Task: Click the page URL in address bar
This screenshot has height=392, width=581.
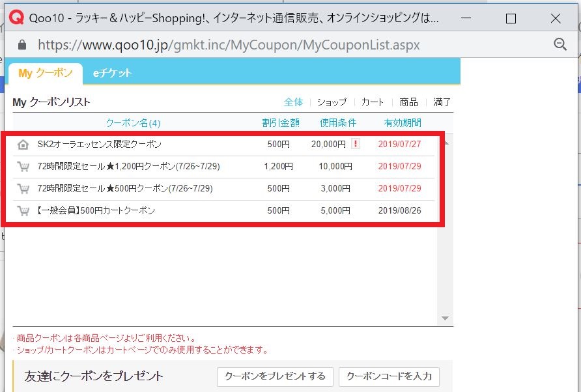Action: pos(228,45)
